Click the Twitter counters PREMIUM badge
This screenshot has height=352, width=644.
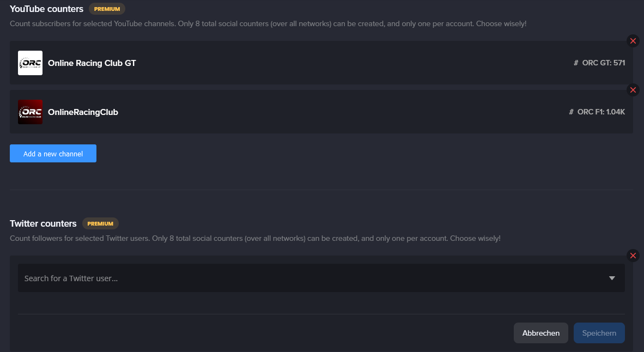[x=100, y=223]
